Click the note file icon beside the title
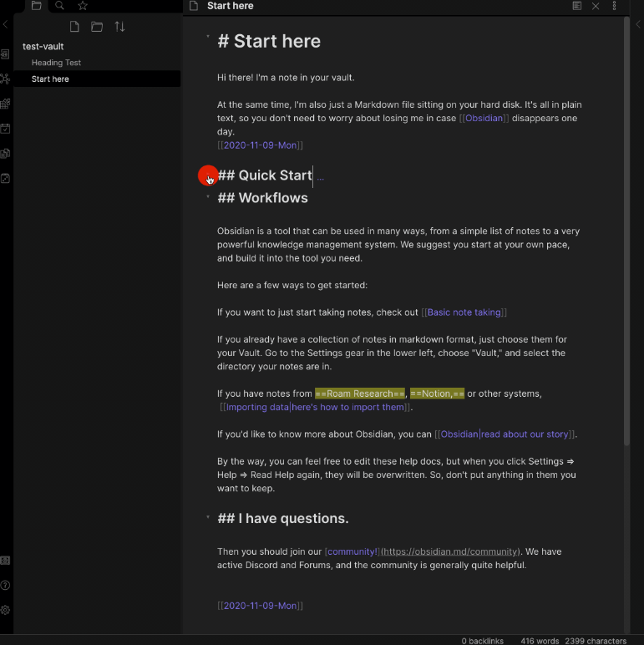644x645 pixels. (x=194, y=6)
